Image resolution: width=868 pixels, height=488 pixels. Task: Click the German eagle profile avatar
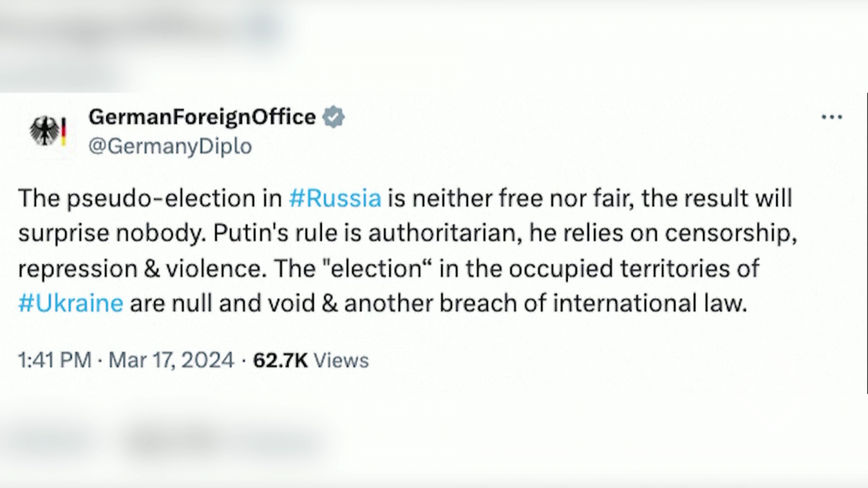coord(45,132)
